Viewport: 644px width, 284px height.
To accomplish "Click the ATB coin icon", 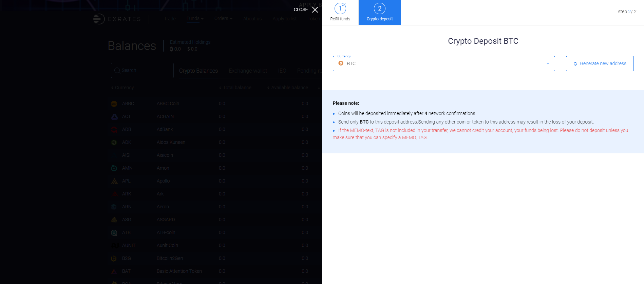I will pyautogui.click(x=114, y=232).
